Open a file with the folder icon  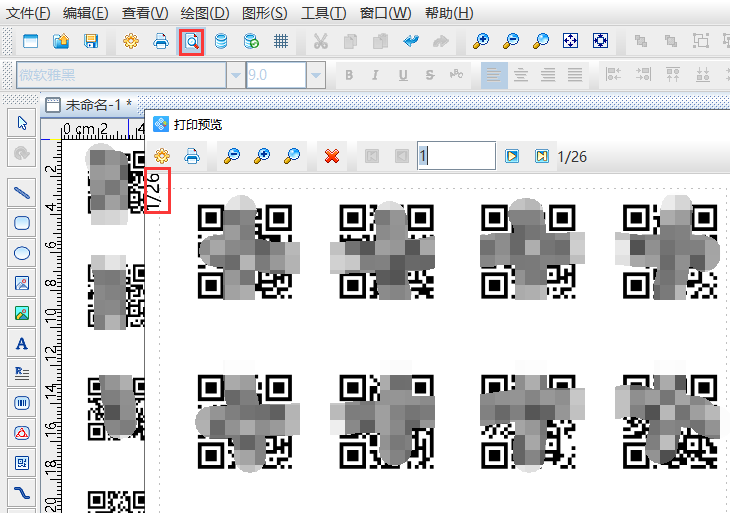tap(61, 41)
